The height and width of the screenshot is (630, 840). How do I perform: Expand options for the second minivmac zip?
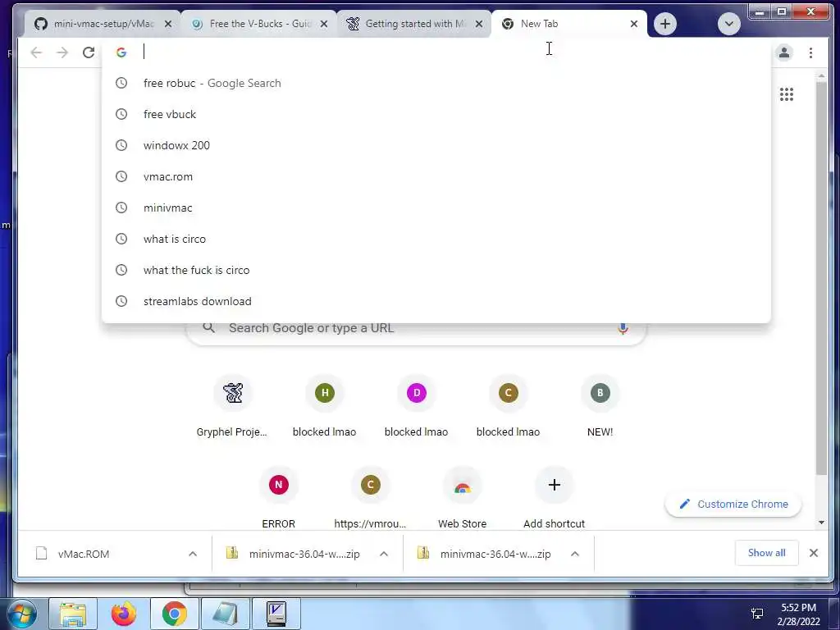575,554
